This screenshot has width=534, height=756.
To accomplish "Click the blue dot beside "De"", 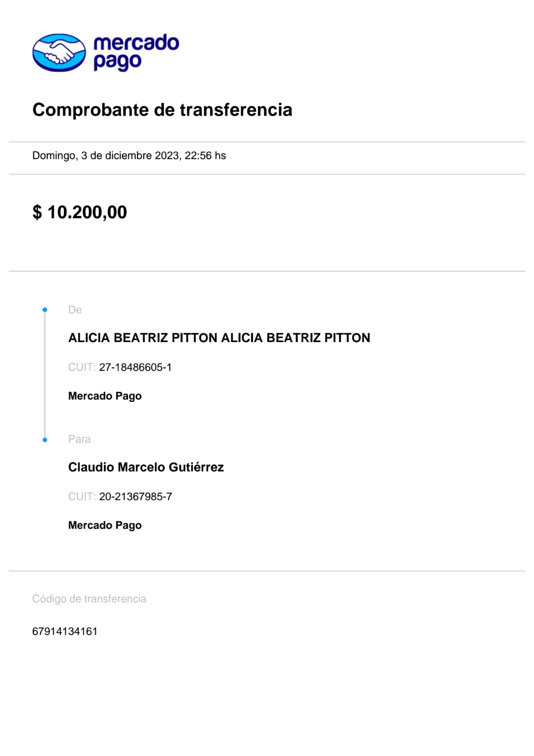I will point(45,310).
